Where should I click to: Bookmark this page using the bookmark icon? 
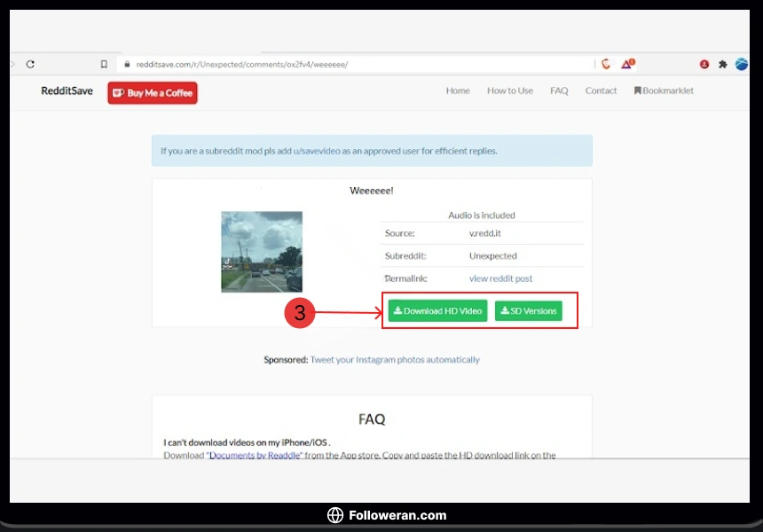(x=104, y=64)
